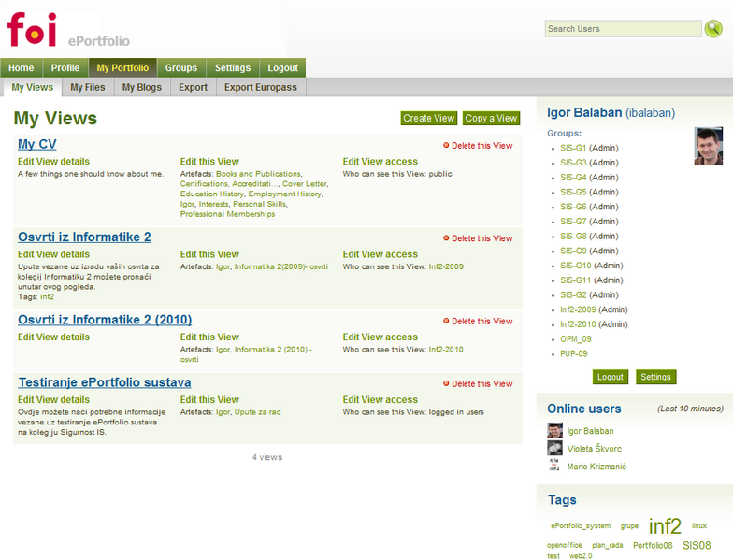This screenshot has width=733, height=560.
Task: Click the sidebar Settings button
Action: tap(655, 377)
